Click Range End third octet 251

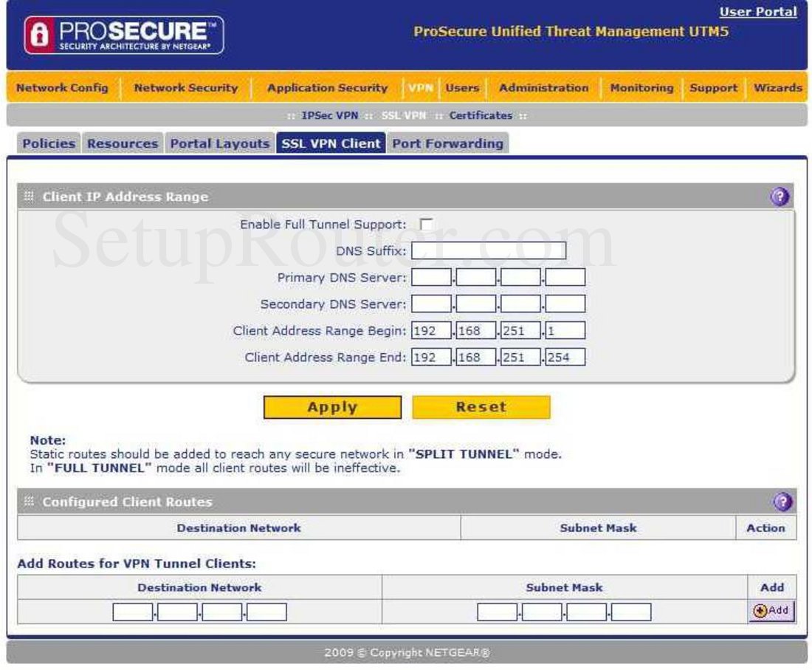coord(520,357)
